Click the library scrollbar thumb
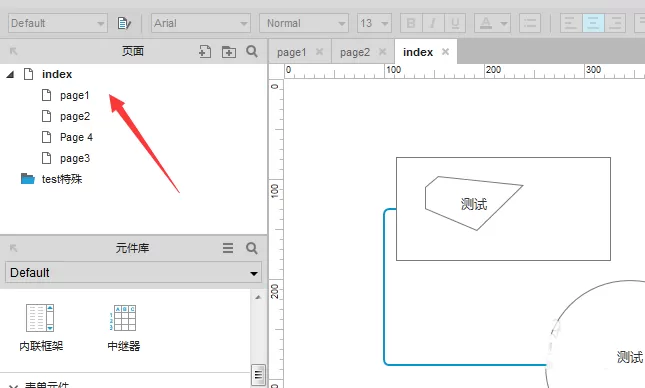645x388 pixels. 258,374
